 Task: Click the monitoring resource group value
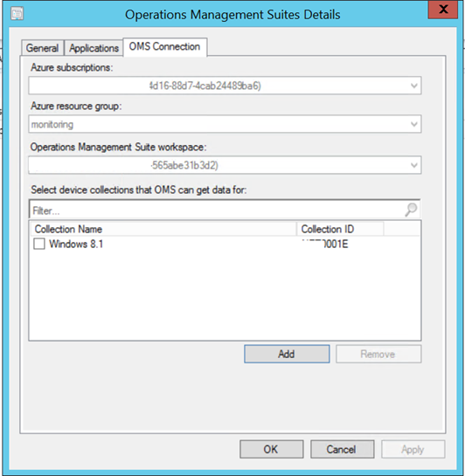(x=52, y=125)
